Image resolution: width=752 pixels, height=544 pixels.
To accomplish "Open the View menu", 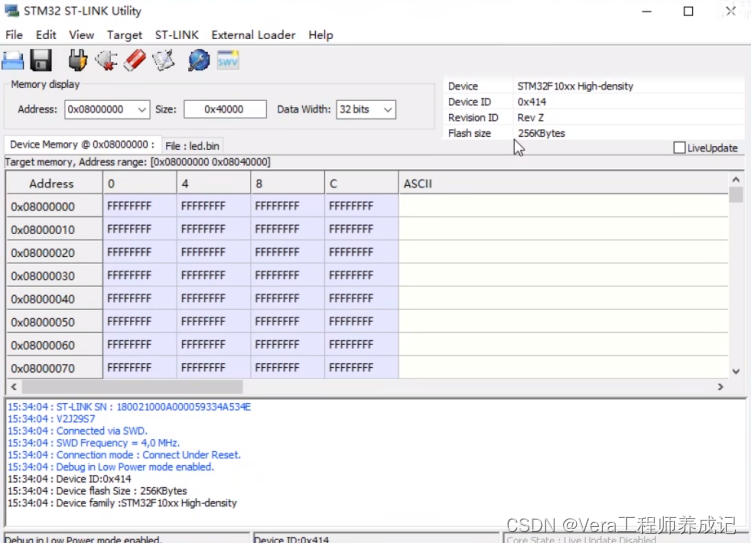I will pos(81,35).
